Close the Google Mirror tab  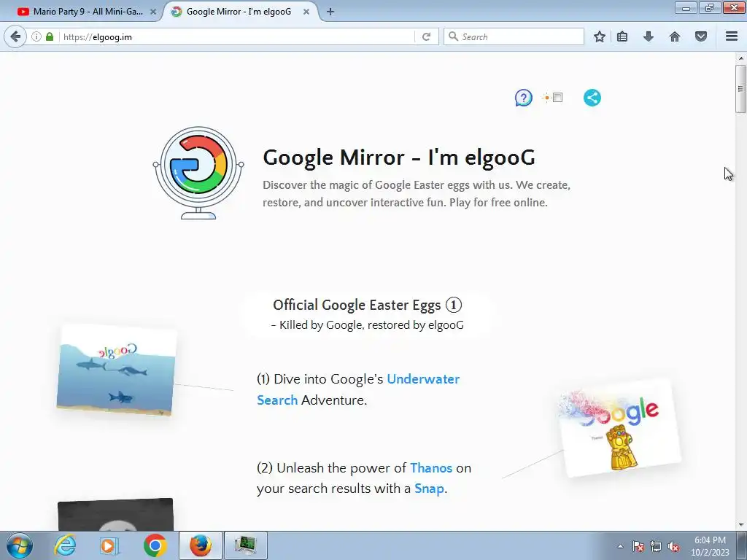click(x=306, y=12)
